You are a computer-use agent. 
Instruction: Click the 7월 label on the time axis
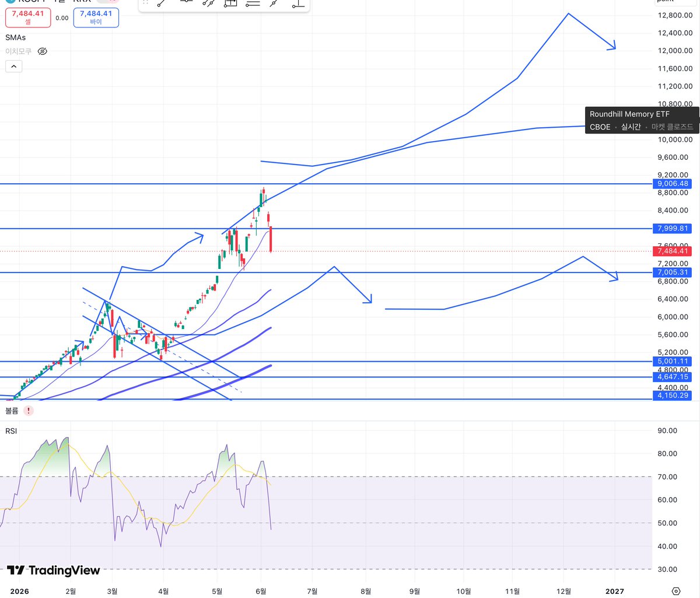point(312,591)
